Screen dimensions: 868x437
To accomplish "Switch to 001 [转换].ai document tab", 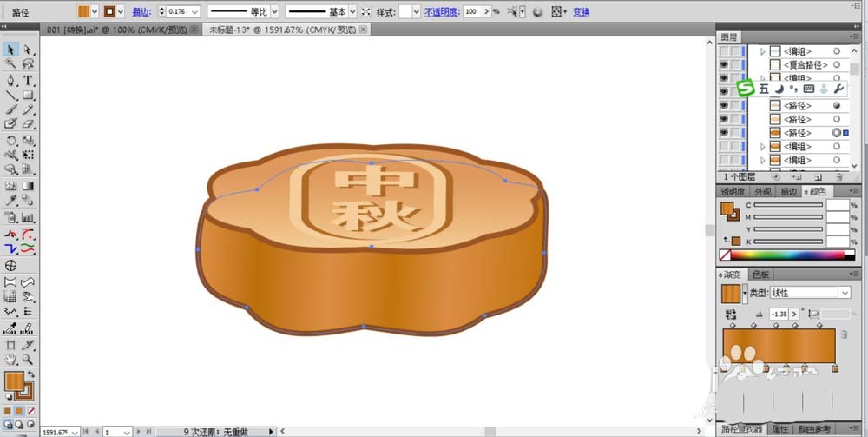I will [x=117, y=30].
